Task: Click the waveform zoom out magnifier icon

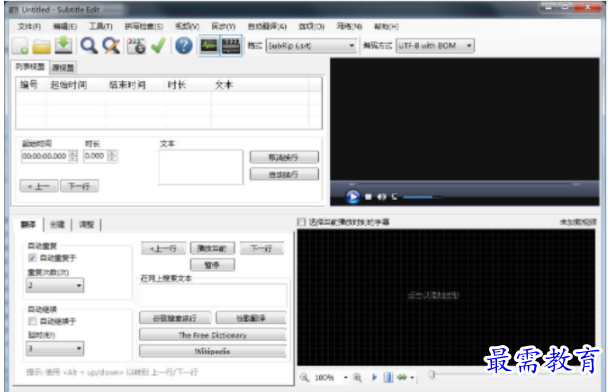Action: pos(304,377)
